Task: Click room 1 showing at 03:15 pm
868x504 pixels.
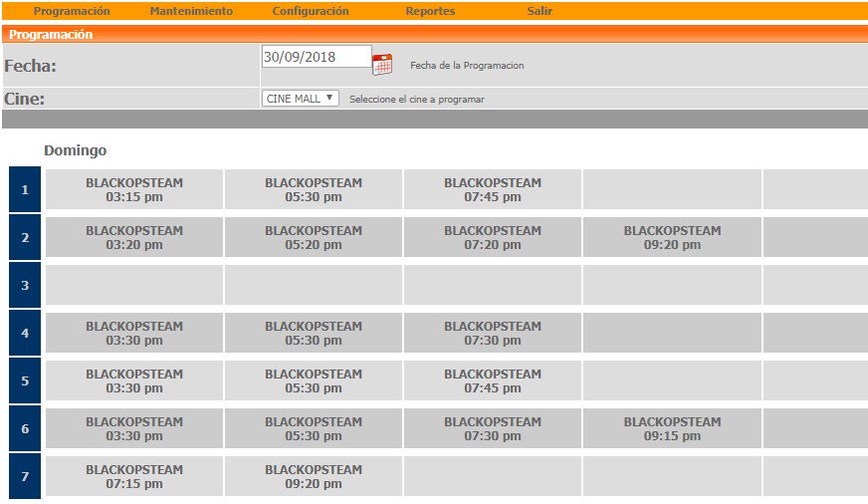Action: (x=134, y=189)
